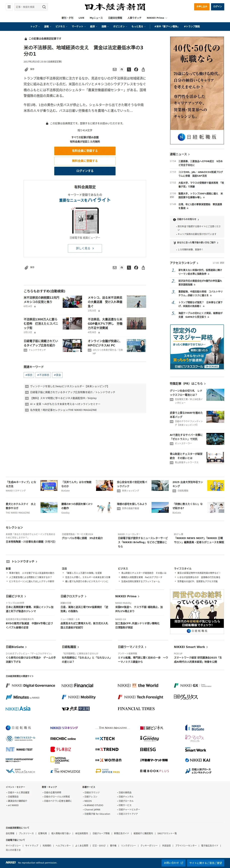Click the orange お申し込み button
The width and height of the screenshot is (230, 868).
[x=202, y=6]
